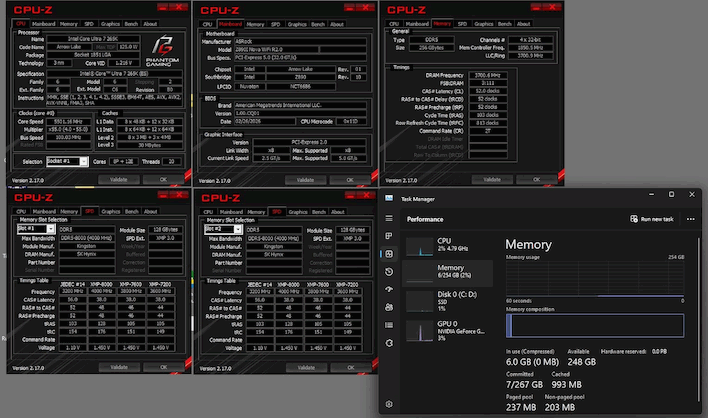Open Slot #1 dropdown in bottom-left SPD window
The image size is (708, 418).
[x=36, y=229]
